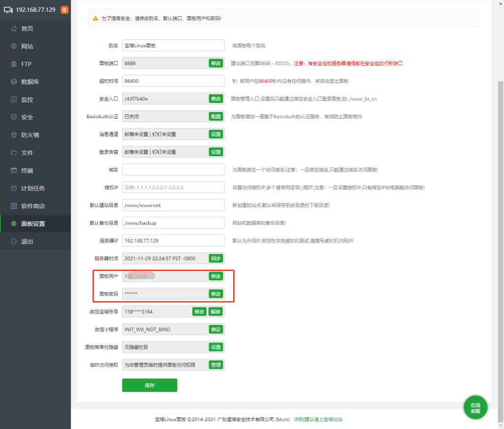Open the Software Store menu item

(x=32, y=206)
